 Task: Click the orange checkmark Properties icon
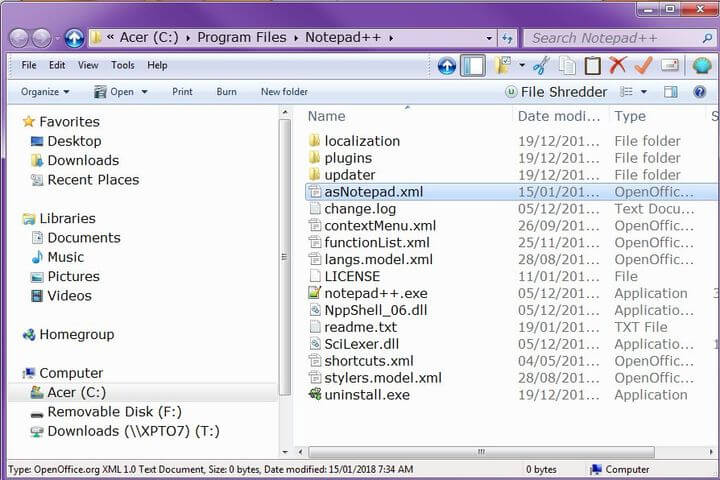pos(644,65)
